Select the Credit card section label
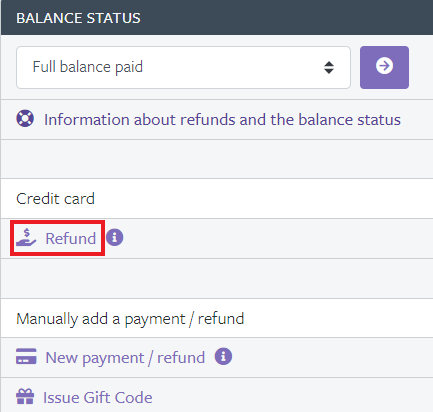Viewport: 433px width, 412px height. coord(55,199)
